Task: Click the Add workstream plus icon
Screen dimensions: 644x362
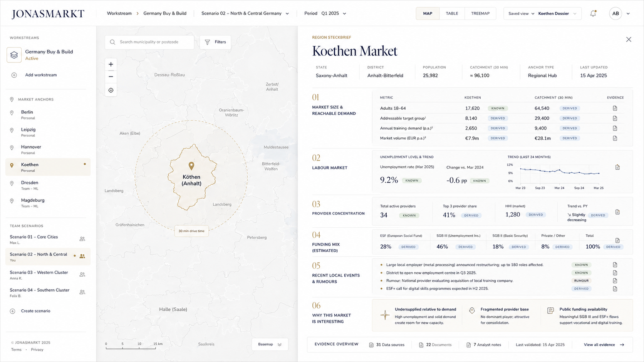Action: 14,75
